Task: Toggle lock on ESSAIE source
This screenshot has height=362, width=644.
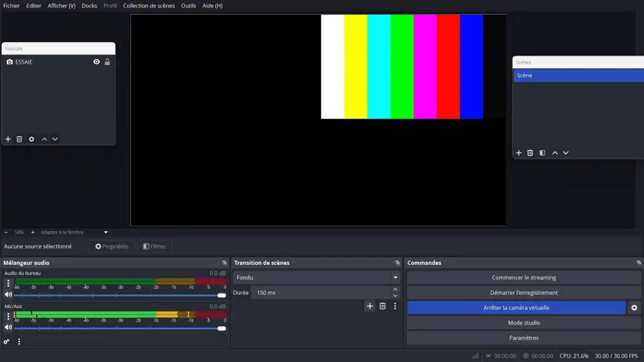Action: click(107, 62)
